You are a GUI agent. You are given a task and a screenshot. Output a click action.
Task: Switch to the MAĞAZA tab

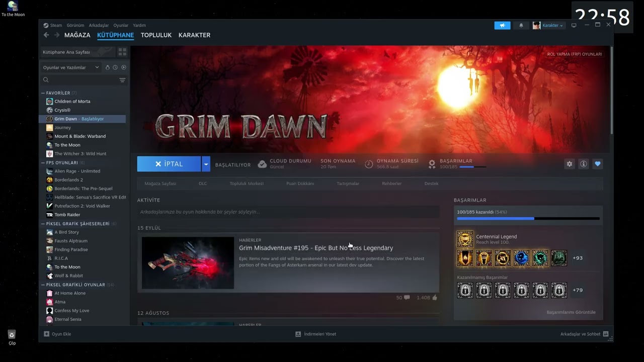(x=77, y=35)
